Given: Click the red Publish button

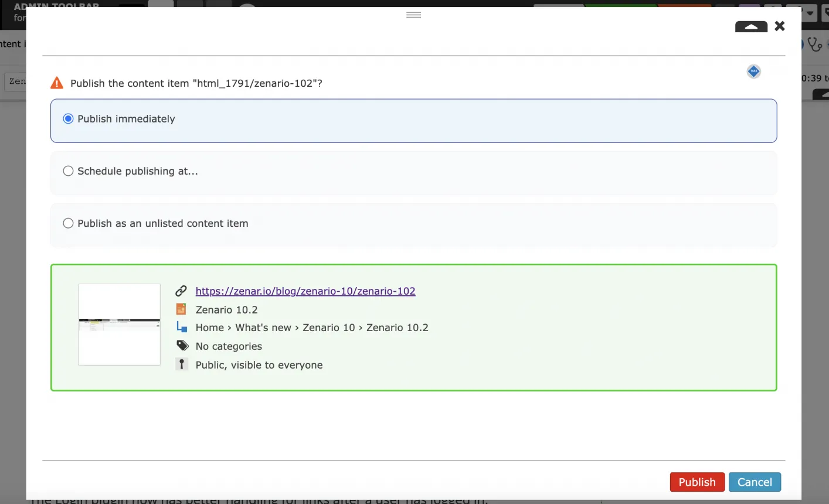Looking at the screenshot, I should 697,482.
